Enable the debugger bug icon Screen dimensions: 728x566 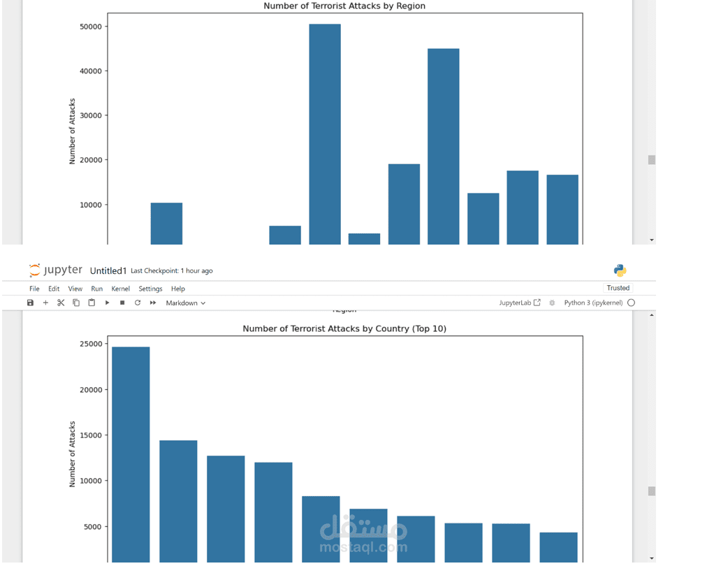tap(552, 303)
